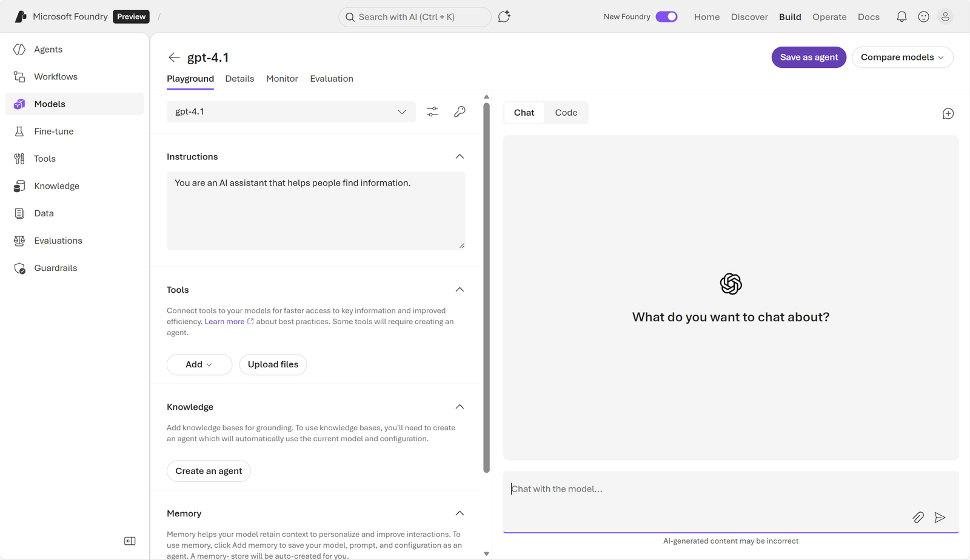Screen dimensions: 970x560
Task: Click the left panel scrollbar thumb
Action: (486, 287)
